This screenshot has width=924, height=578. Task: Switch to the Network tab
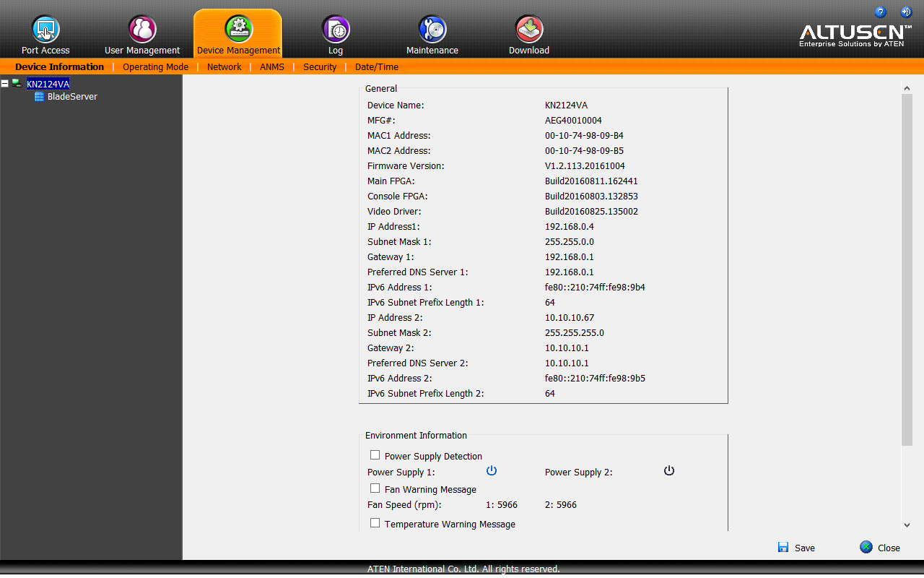[x=225, y=67]
